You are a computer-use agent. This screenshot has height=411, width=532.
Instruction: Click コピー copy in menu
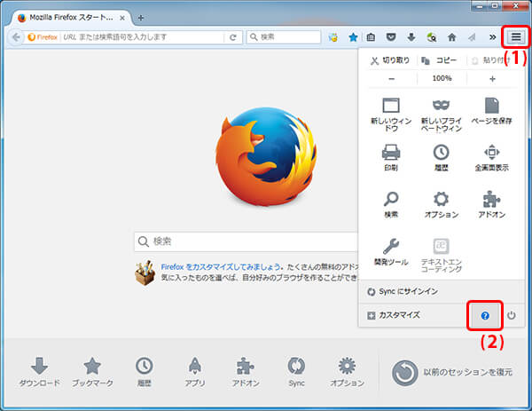click(x=440, y=60)
